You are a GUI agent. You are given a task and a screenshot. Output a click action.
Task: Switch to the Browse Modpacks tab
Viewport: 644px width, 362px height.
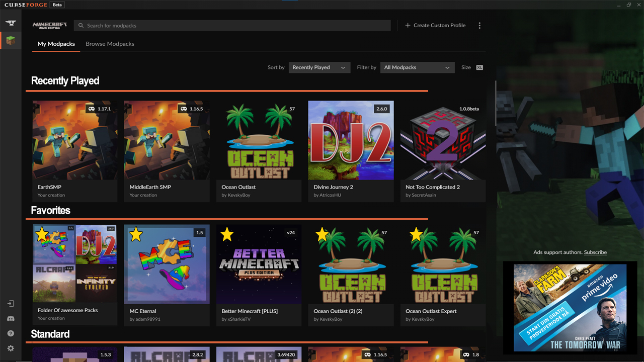(110, 44)
